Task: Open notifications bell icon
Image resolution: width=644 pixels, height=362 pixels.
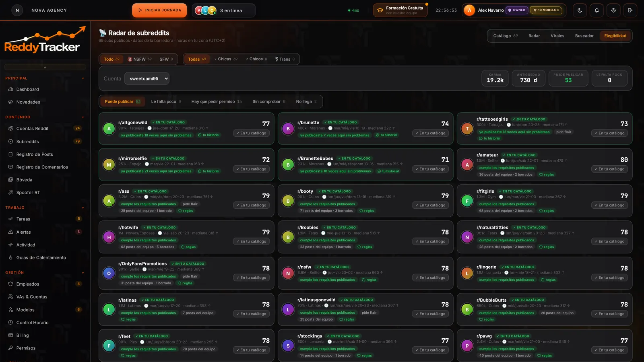Action: coord(597,10)
